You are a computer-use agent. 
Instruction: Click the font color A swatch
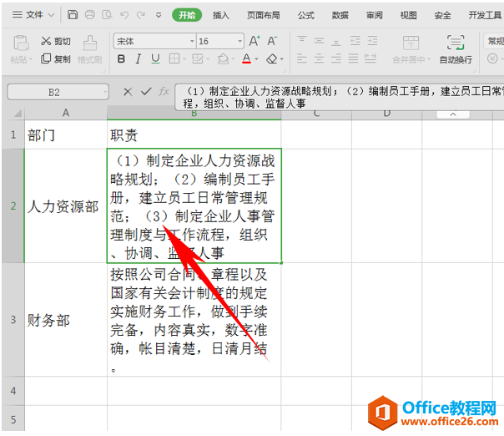pos(245,59)
